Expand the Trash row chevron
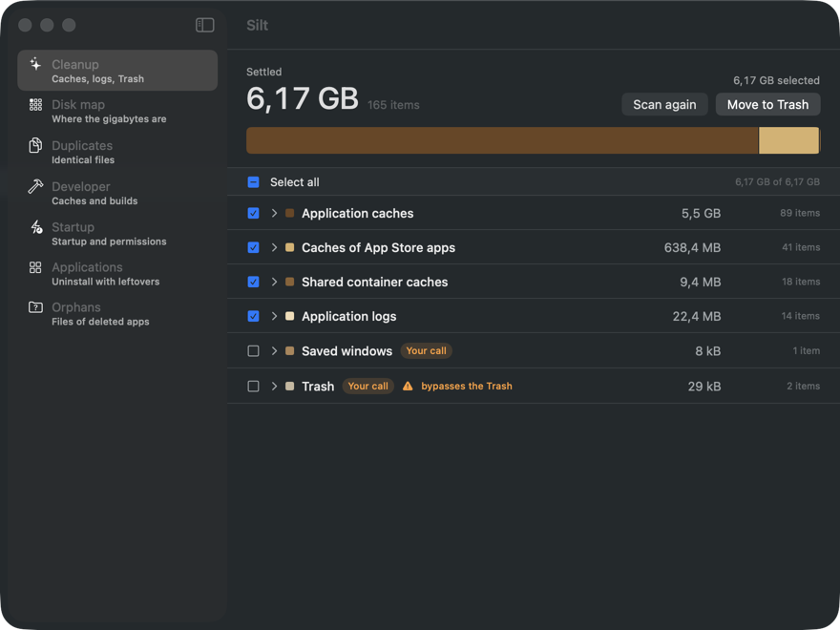The width and height of the screenshot is (840, 630). [274, 387]
